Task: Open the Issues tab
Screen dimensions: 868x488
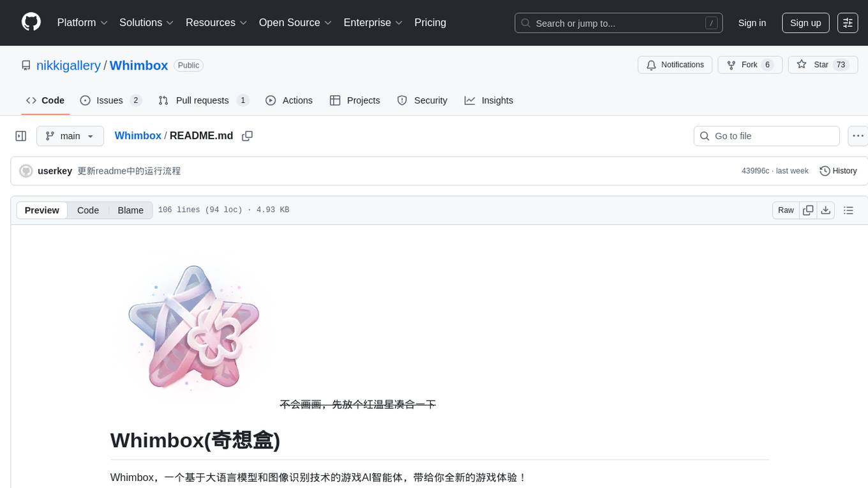Action: click(110, 100)
